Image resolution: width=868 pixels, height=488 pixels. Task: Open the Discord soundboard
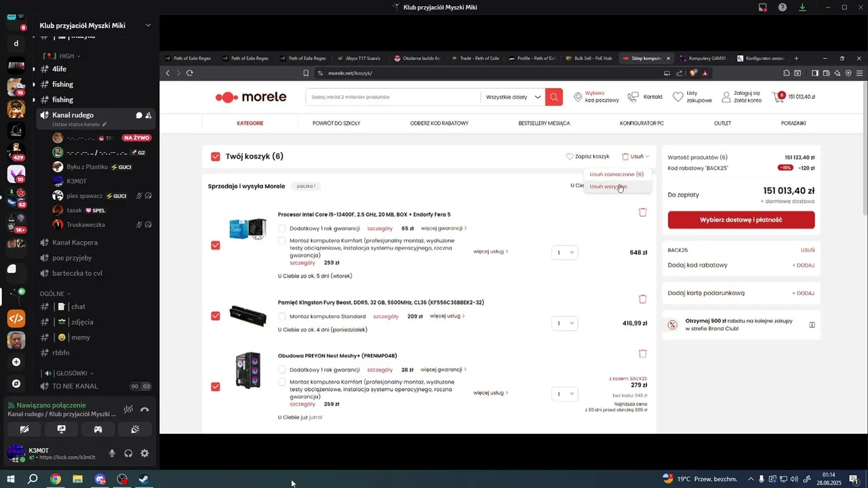tap(134, 429)
